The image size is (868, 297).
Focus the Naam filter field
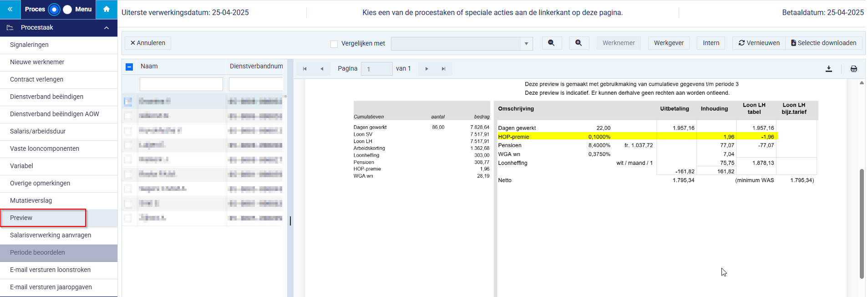point(181,84)
